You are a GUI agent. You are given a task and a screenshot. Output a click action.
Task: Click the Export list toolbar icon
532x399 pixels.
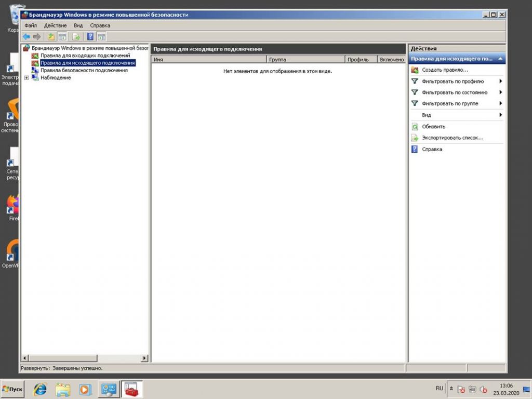(x=76, y=37)
